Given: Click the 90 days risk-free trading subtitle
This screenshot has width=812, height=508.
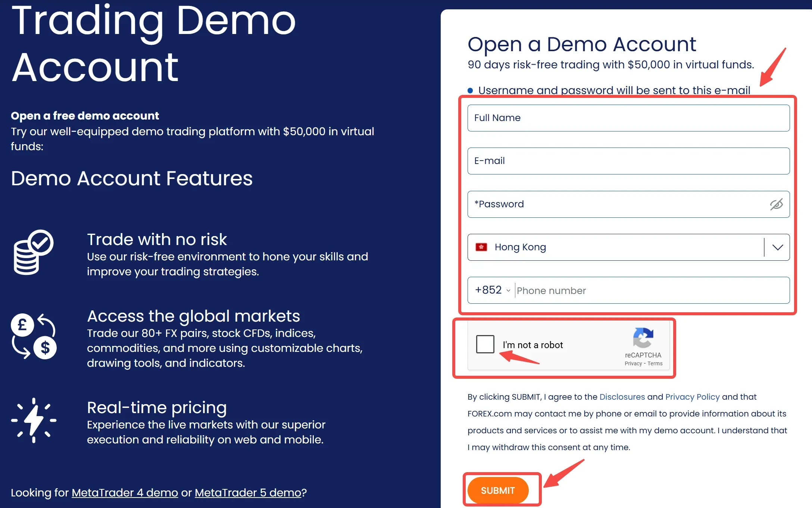Looking at the screenshot, I should coord(611,65).
